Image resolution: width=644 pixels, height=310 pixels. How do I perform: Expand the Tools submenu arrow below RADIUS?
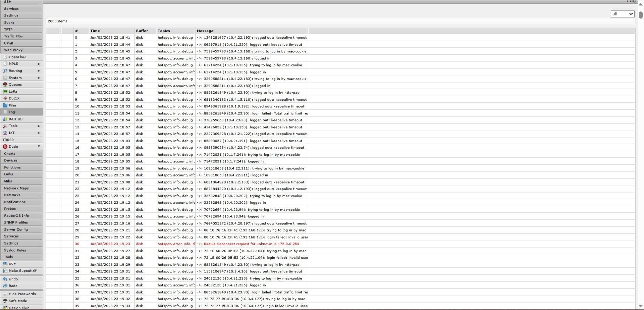point(39,126)
